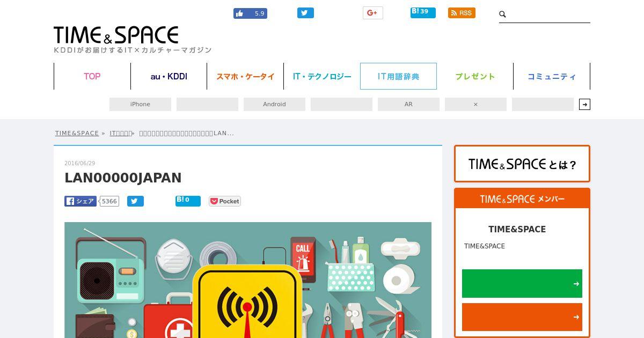This screenshot has width=644, height=338.
Task: Open the IT用語辞典 navigation tab
Action: [398, 76]
